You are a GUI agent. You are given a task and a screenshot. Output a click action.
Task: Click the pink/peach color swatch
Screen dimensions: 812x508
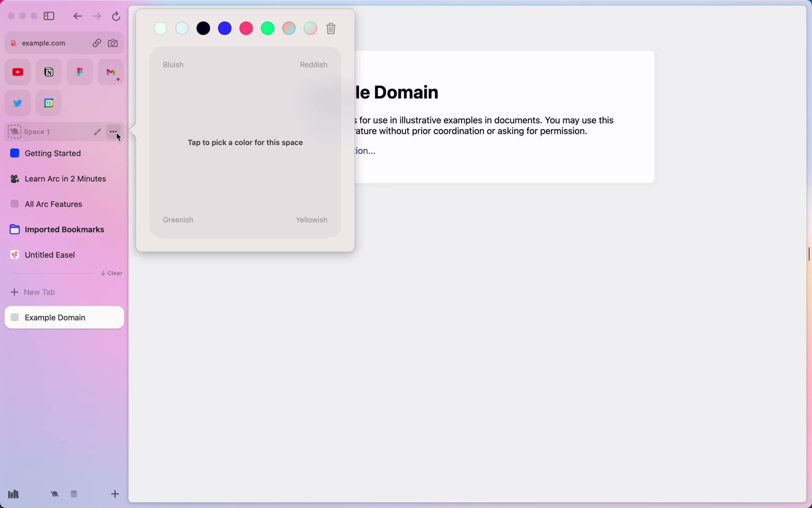click(288, 28)
